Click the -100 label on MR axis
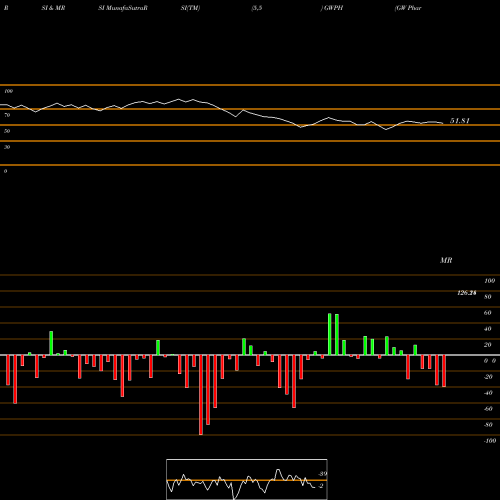The height and width of the screenshot is (500, 500). pyautogui.click(x=490, y=441)
